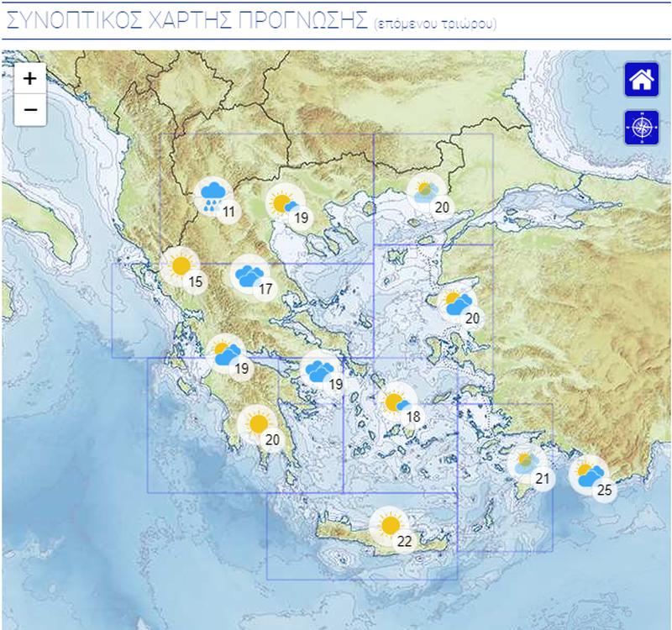This screenshot has width=672, height=630.
Task: Click the sun-behind-clouds icon showing 20
Action: pos(457,304)
